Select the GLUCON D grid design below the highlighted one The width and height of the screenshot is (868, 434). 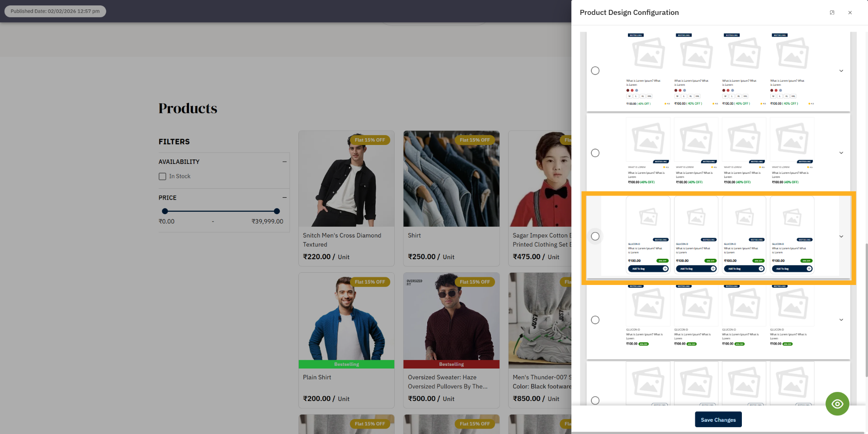pos(595,319)
